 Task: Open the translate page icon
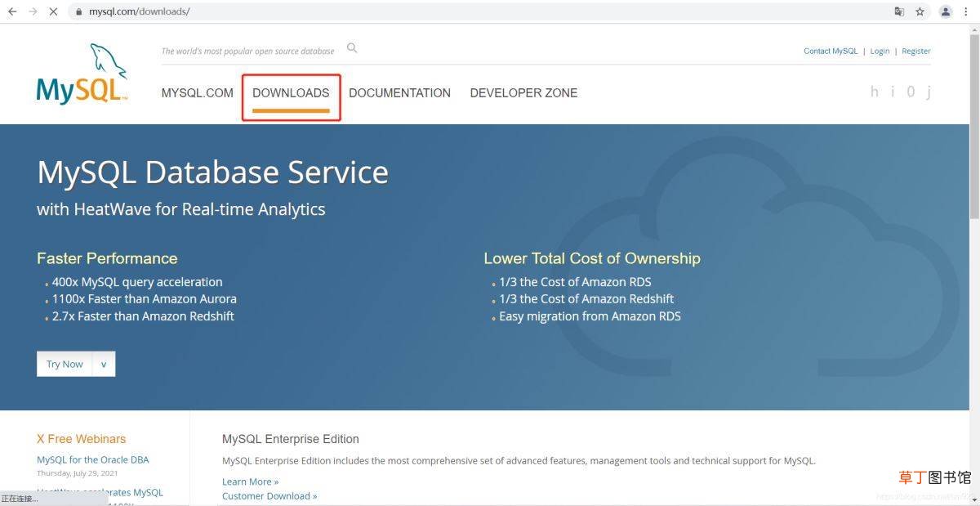click(899, 11)
